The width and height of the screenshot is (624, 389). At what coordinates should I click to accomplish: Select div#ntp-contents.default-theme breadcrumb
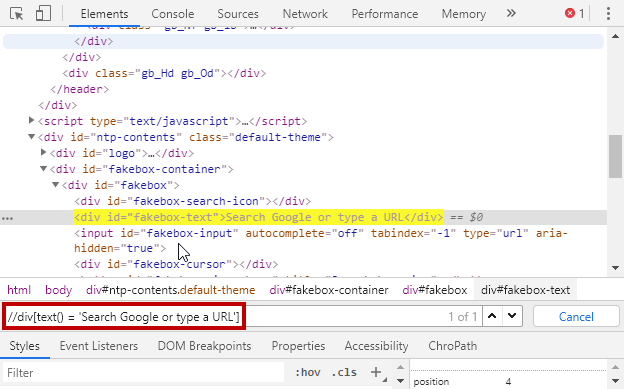170,290
